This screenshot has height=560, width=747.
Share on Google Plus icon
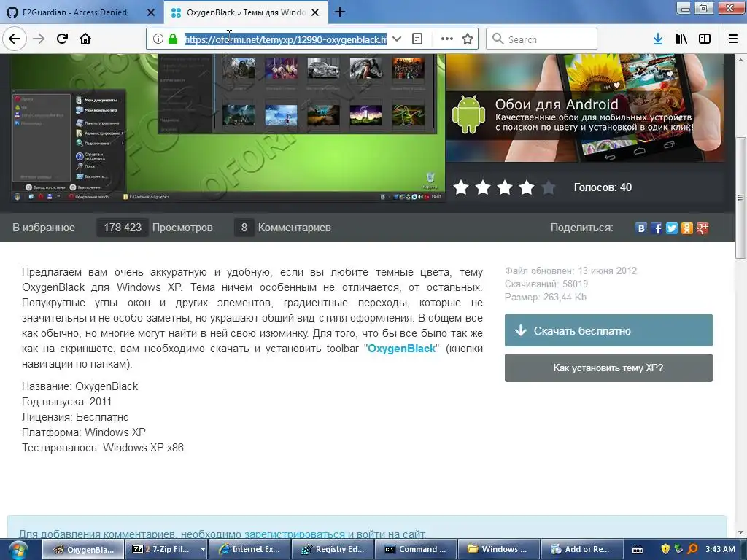point(703,228)
